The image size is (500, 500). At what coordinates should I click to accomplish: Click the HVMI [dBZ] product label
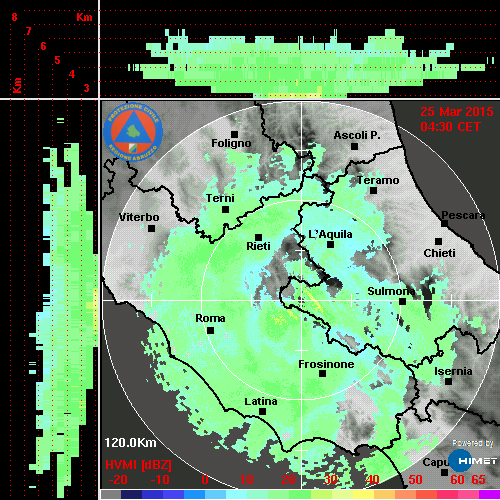click(138, 465)
